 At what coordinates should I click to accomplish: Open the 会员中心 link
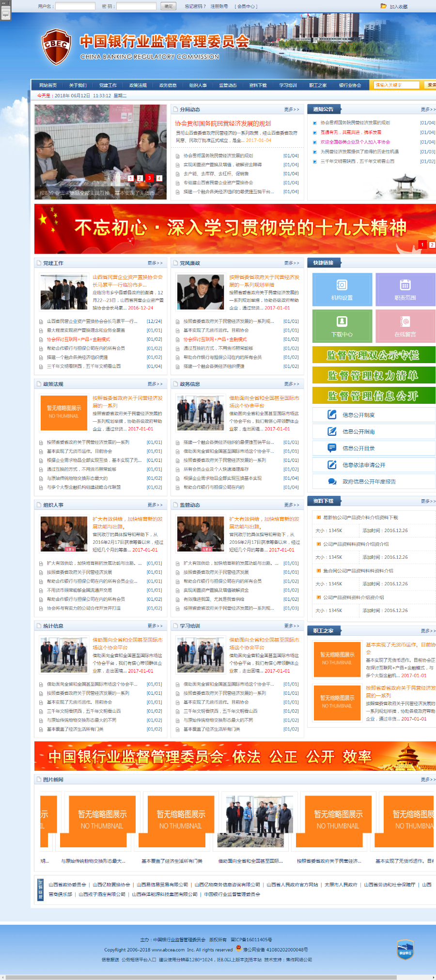point(246,6)
